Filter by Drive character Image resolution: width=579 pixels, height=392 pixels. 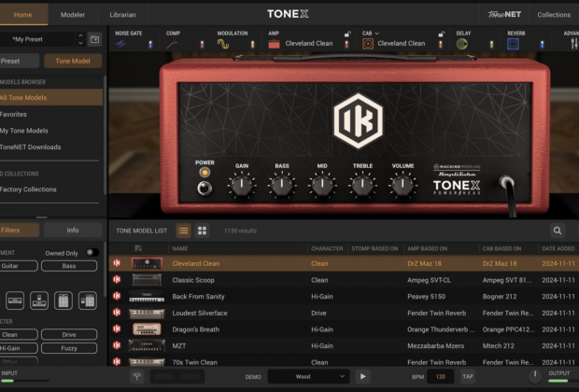(x=69, y=334)
